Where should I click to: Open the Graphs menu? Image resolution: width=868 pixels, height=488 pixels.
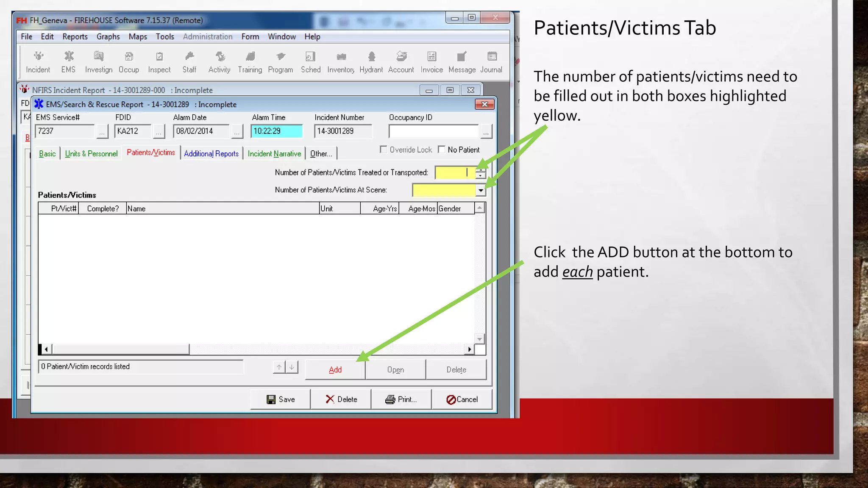(x=108, y=37)
